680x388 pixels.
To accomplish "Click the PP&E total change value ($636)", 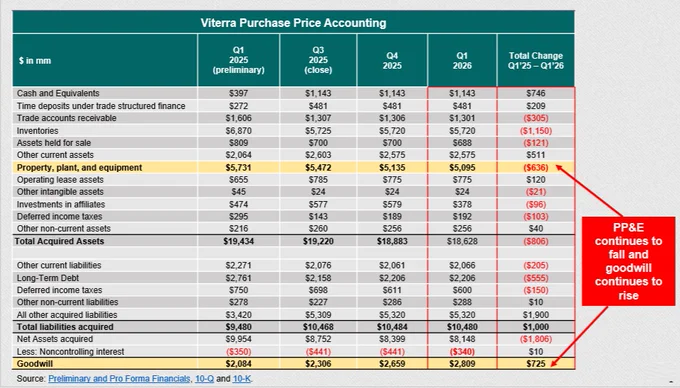I will tap(536, 167).
